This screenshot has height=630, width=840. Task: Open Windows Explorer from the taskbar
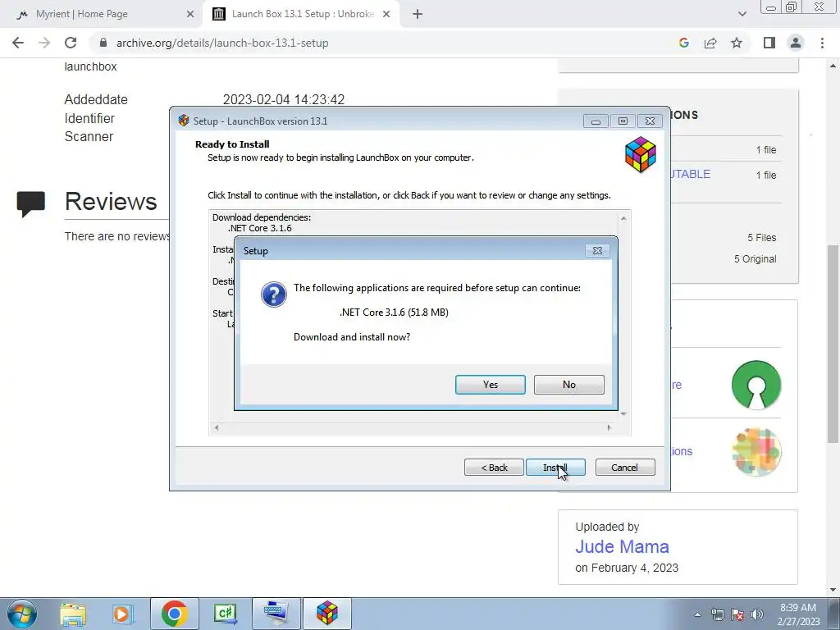point(73,614)
